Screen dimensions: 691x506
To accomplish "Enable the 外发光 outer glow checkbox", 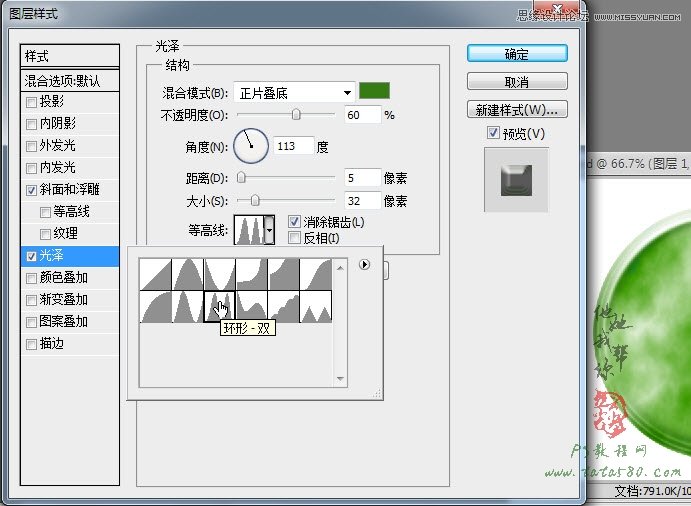I will 31,146.
